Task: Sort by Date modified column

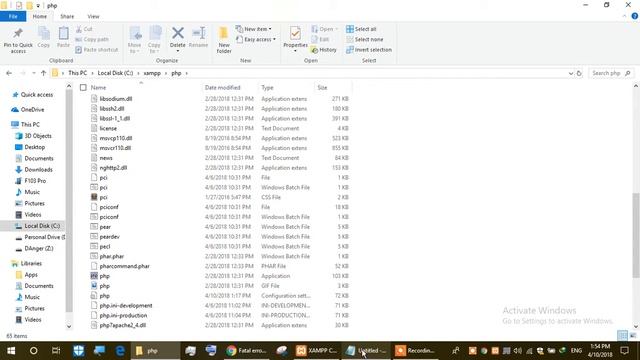Action: pyautogui.click(x=222, y=87)
